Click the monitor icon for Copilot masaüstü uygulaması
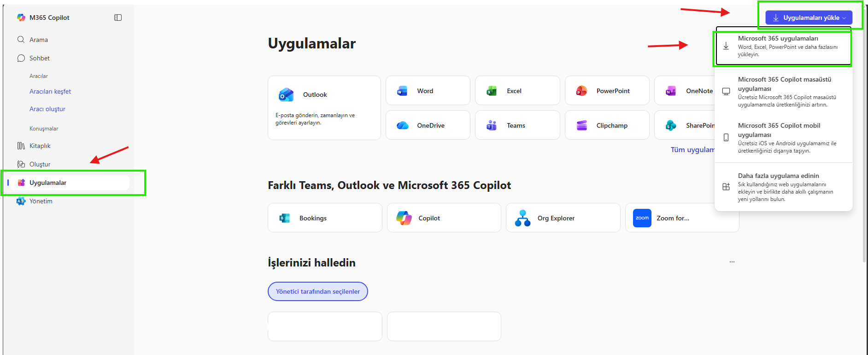 click(726, 92)
